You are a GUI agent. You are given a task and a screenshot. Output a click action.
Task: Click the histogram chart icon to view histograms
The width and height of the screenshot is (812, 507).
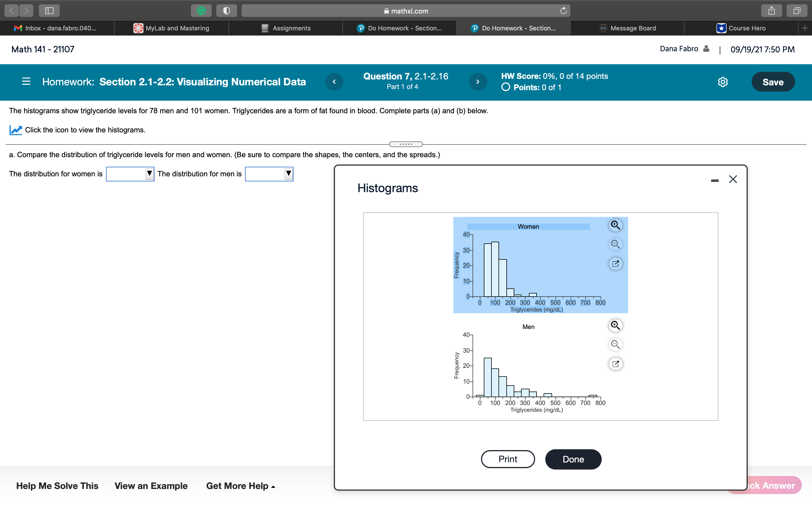[16, 130]
